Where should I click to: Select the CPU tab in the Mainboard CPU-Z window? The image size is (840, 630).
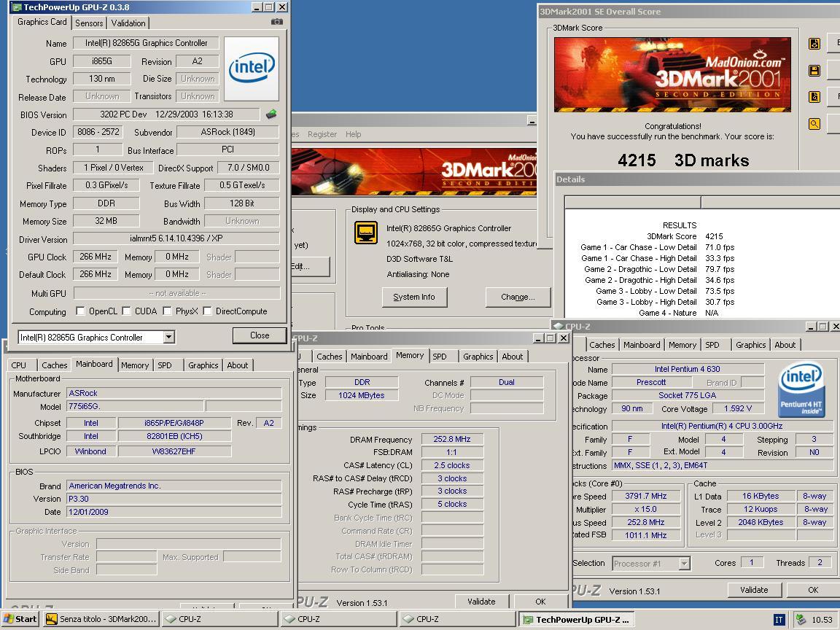(19, 365)
